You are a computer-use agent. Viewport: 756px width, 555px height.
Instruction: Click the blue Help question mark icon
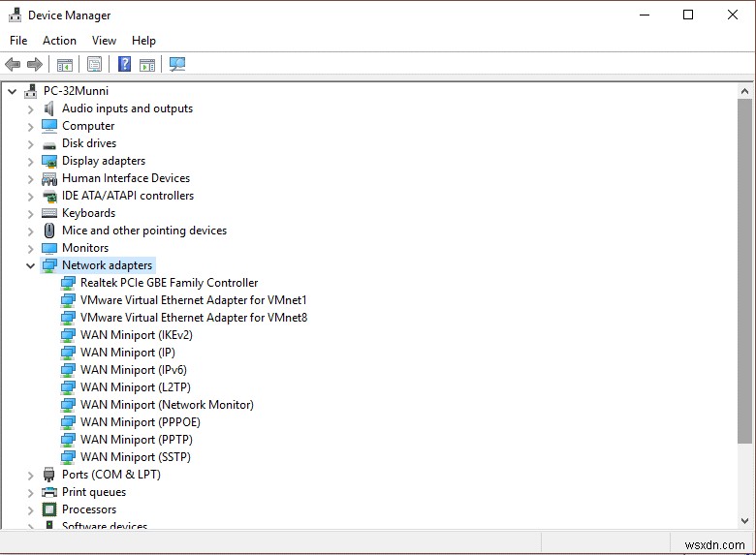point(124,64)
